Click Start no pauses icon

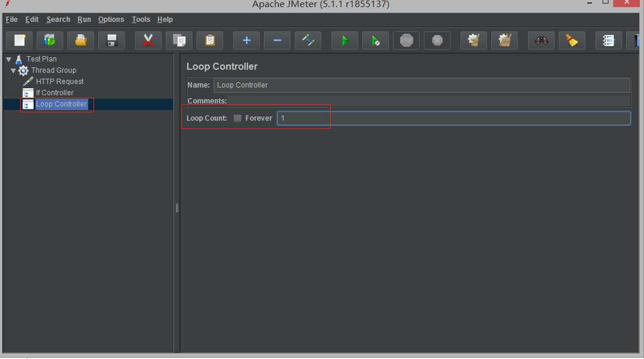click(375, 40)
